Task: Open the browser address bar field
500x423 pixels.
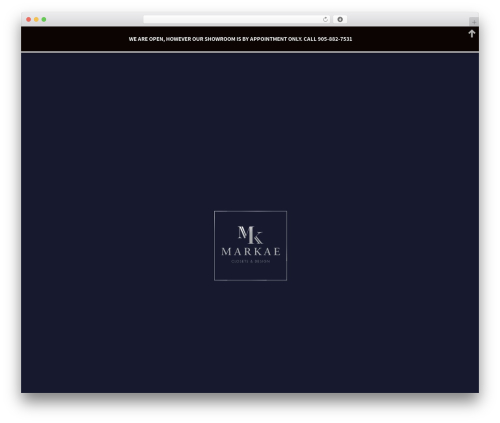Action: pos(237,20)
